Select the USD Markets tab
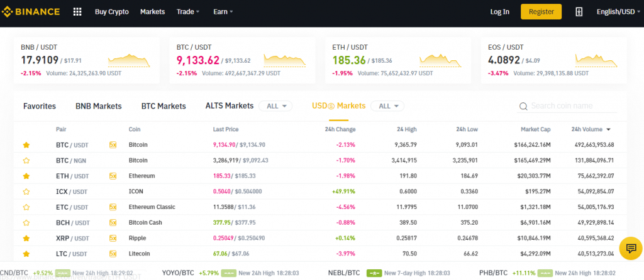This screenshot has height=280, width=644. click(x=339, y=105)
